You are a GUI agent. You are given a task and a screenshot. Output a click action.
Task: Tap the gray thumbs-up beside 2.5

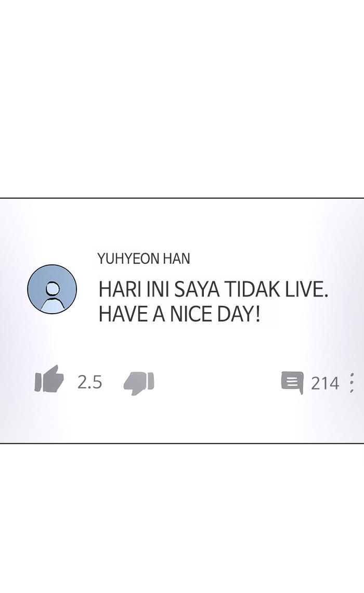pyautogui.click(x=49, y=379)
